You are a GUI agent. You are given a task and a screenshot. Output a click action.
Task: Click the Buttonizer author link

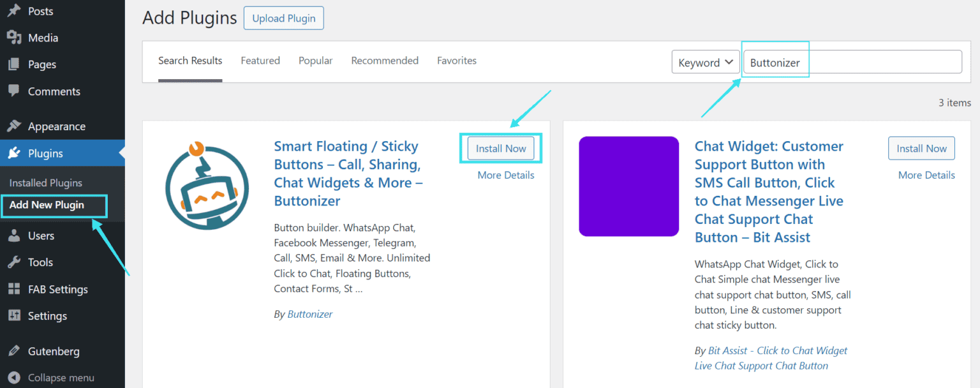(x=309, y=313)
